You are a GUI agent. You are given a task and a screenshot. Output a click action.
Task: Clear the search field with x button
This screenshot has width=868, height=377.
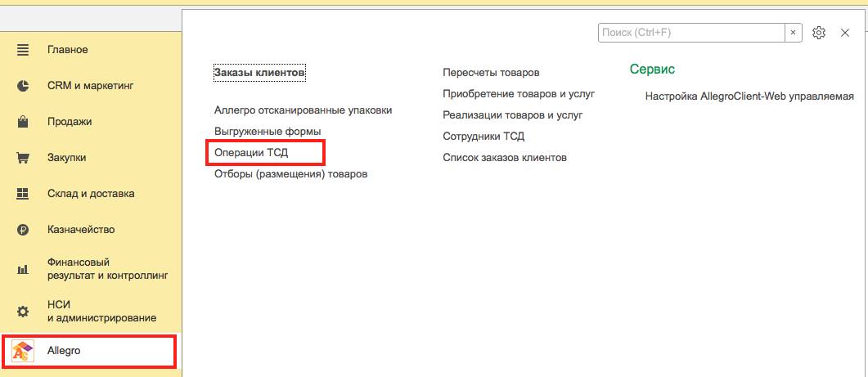(793, 33)
